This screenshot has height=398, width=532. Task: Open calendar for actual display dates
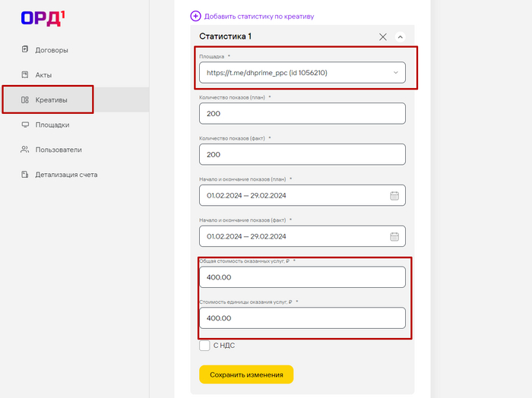tap(394, 236)
